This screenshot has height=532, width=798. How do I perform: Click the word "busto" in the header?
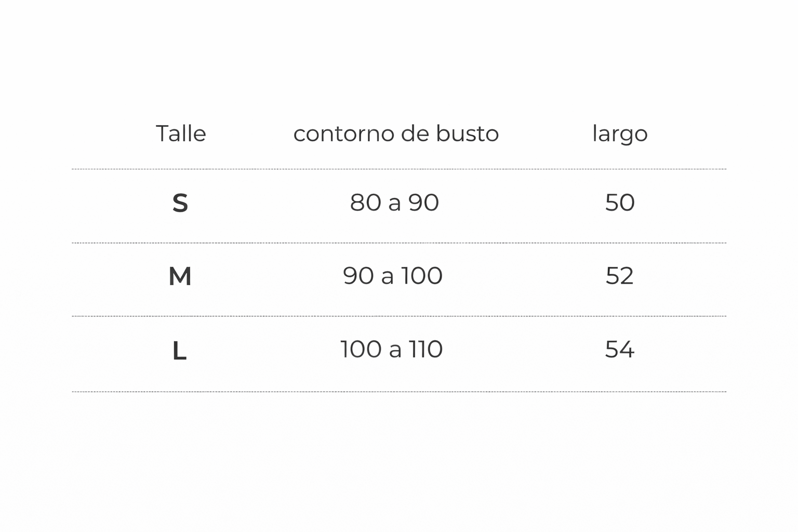tap(467, 134)
